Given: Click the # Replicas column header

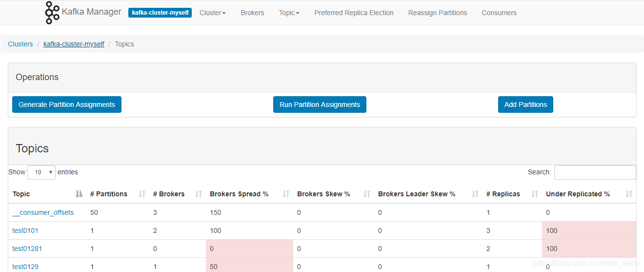Looking at the screenshot, I should click(x=503, y=194).
